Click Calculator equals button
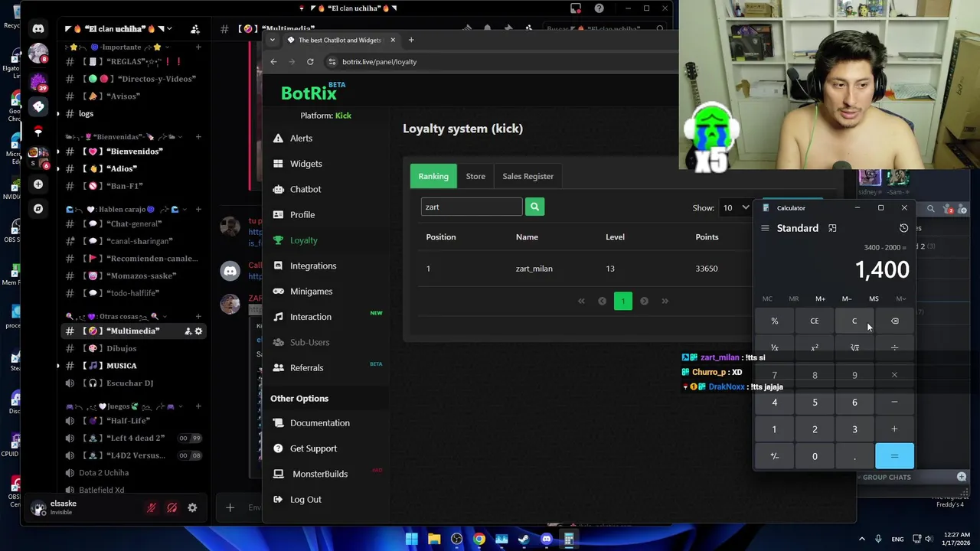980x551 pixels. click(x=894, y=456)
